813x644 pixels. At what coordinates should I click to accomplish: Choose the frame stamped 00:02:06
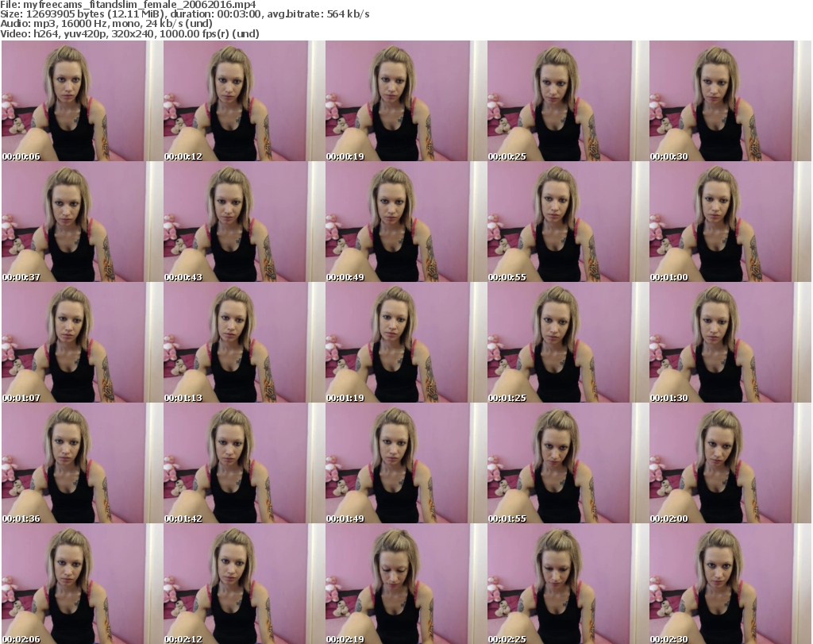[x=83, y=584]
